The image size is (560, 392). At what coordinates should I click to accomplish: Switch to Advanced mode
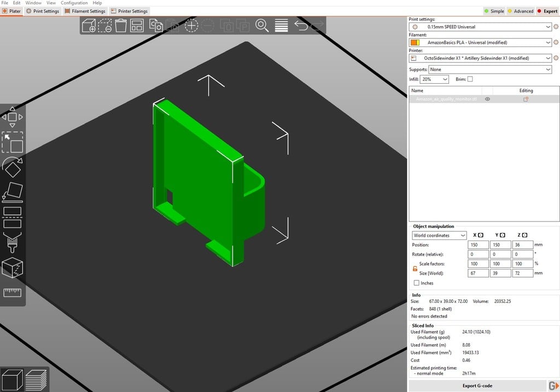pyautogui.click(x=520, y=11)
